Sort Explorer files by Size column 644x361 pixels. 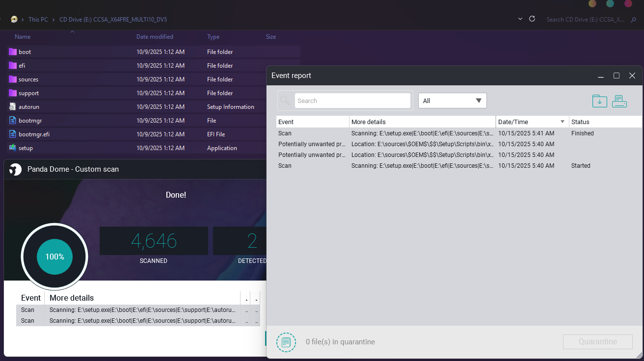271,37
